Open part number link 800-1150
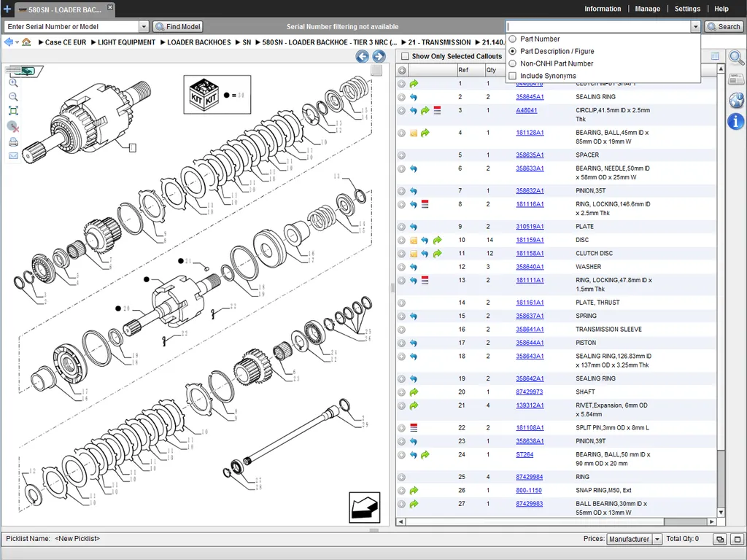This screenshot has width=747, height=560. coord(529,491)
